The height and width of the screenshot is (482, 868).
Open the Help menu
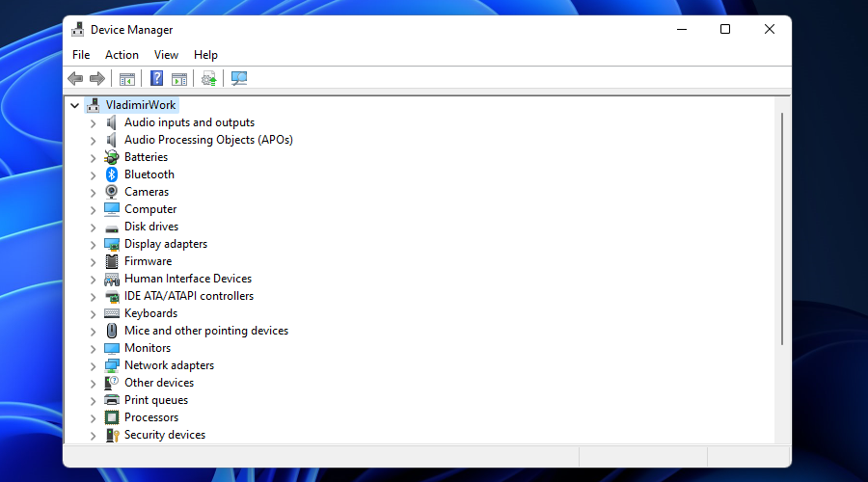point(205,55)
